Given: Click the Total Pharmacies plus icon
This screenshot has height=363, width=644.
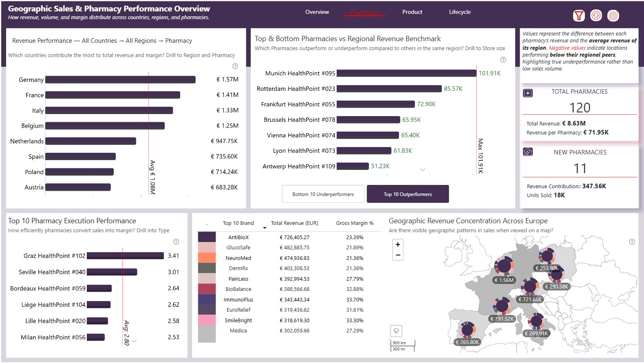Looking at the screenshot, I should pyautogui.click(x=527, y=93).
